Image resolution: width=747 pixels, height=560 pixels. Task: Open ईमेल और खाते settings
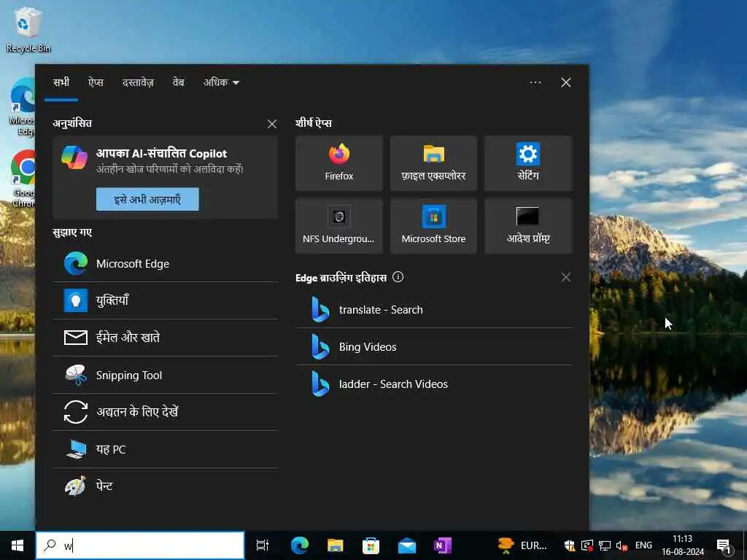click(x=166, y=338)
